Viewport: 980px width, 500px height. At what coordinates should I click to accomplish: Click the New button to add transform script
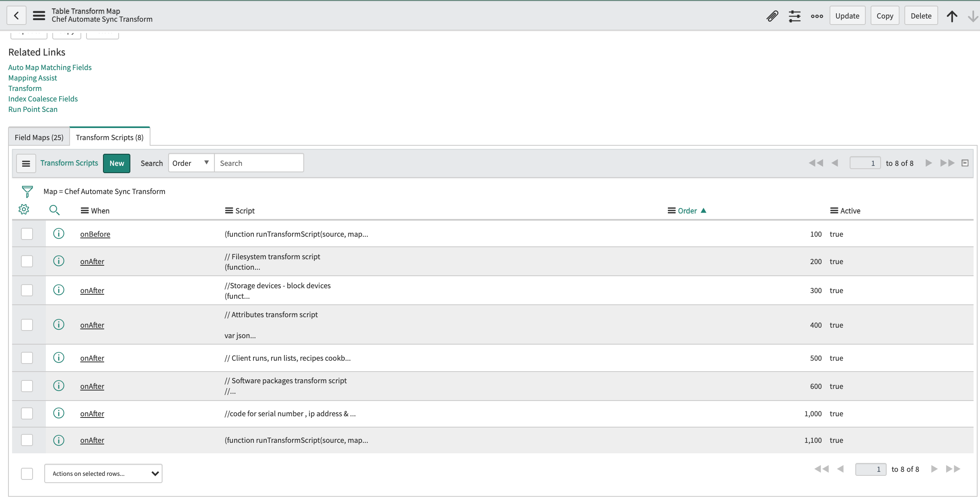click(117, 163)
